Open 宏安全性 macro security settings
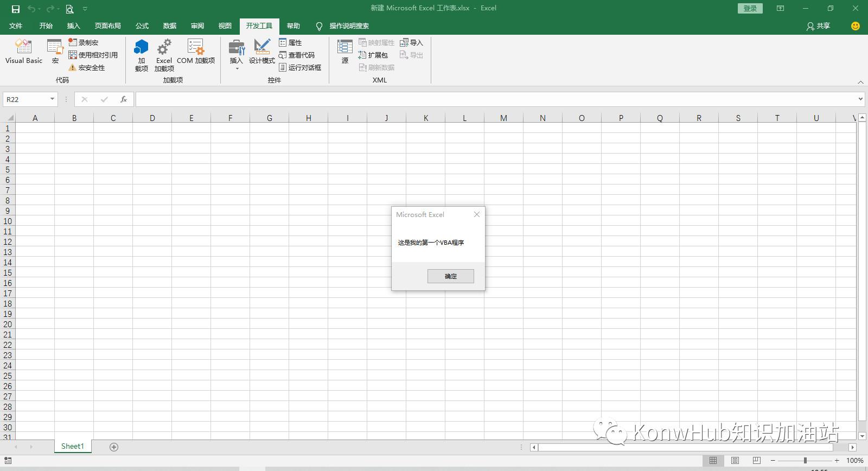This screenshot has height=471, width=868. coord(86,67)
